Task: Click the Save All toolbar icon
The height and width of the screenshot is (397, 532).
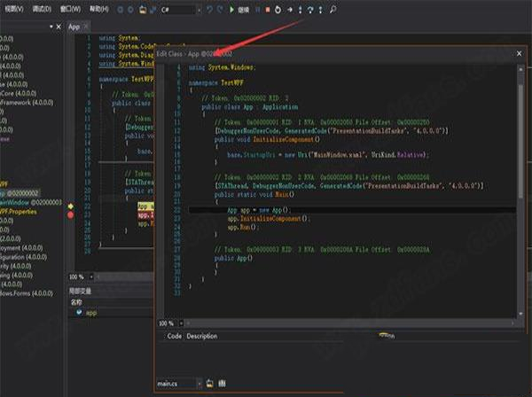Action: (x=153, y=10)
